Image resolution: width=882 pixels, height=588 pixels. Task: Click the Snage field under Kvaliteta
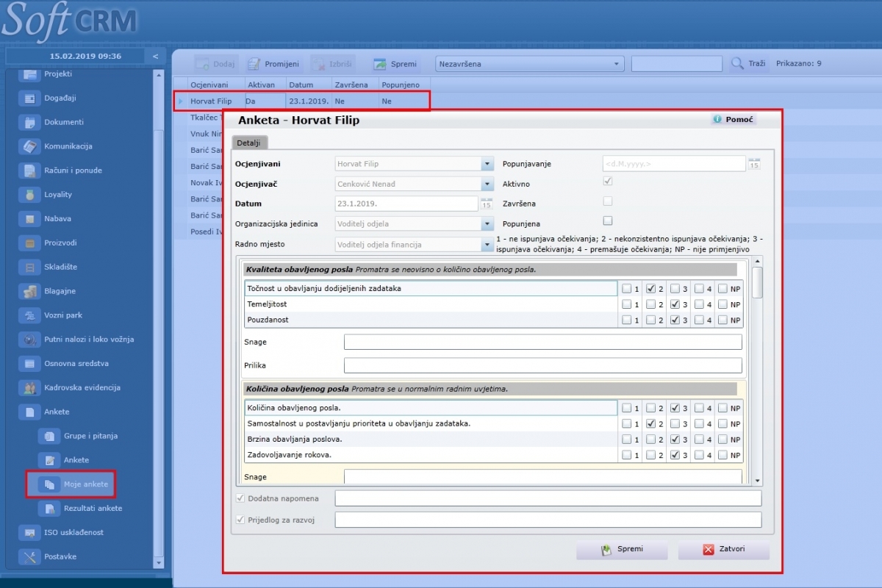pos(543,342)
